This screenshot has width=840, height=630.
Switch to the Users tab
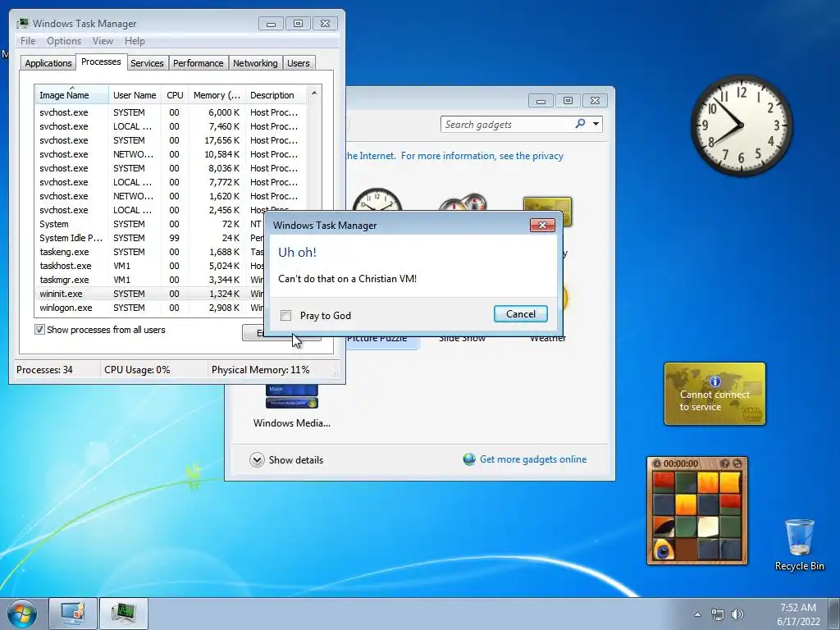[298, 63]
